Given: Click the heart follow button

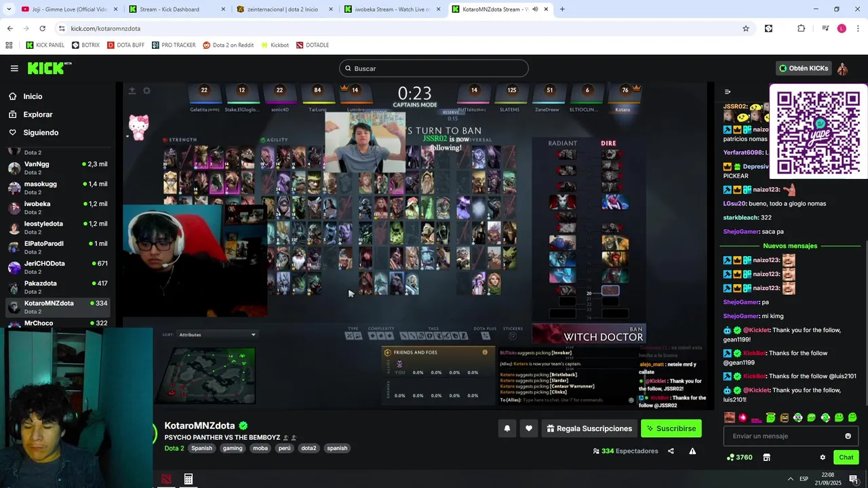Looking at the screenshot, I should (529, 428).
